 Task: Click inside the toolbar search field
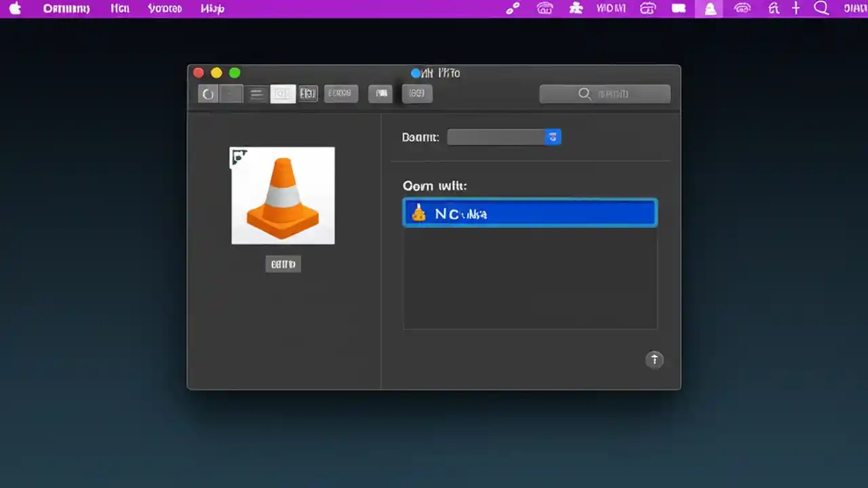coord(604,94)
